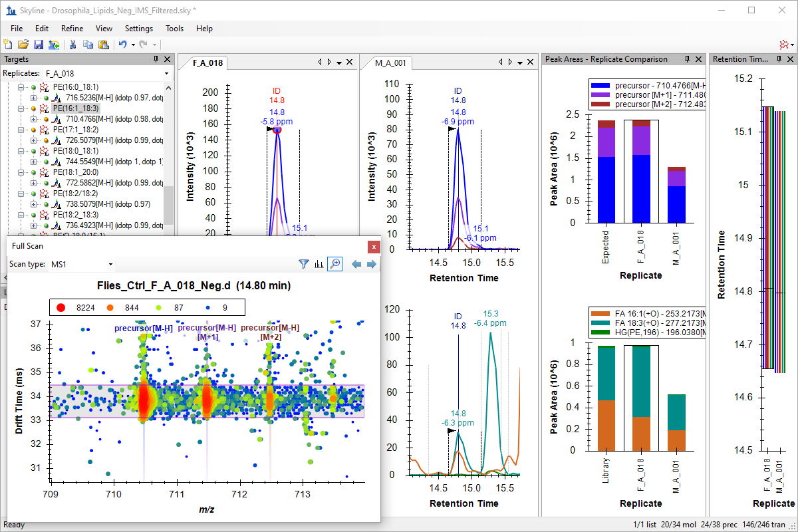Go to next scan with right arrow

(372, 264)
